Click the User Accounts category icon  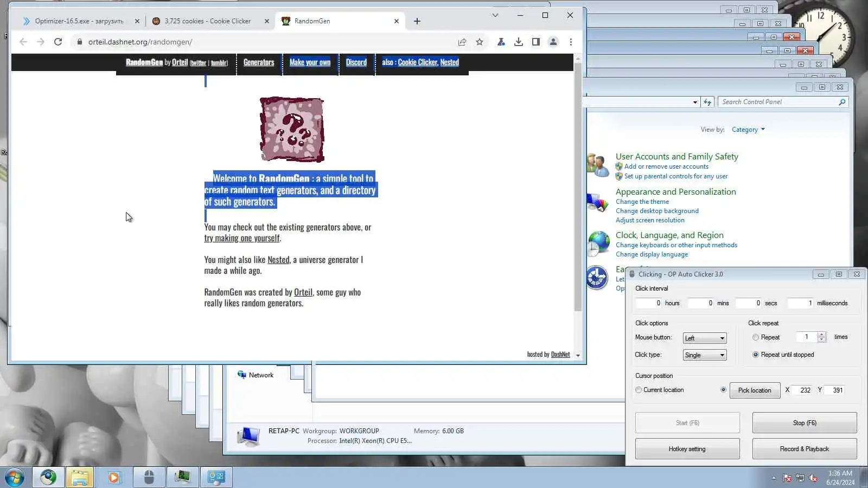point(598,165)
